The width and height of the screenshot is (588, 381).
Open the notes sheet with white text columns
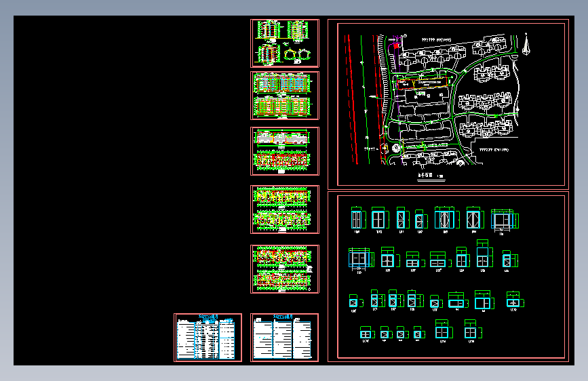click(x=285, y=338)
